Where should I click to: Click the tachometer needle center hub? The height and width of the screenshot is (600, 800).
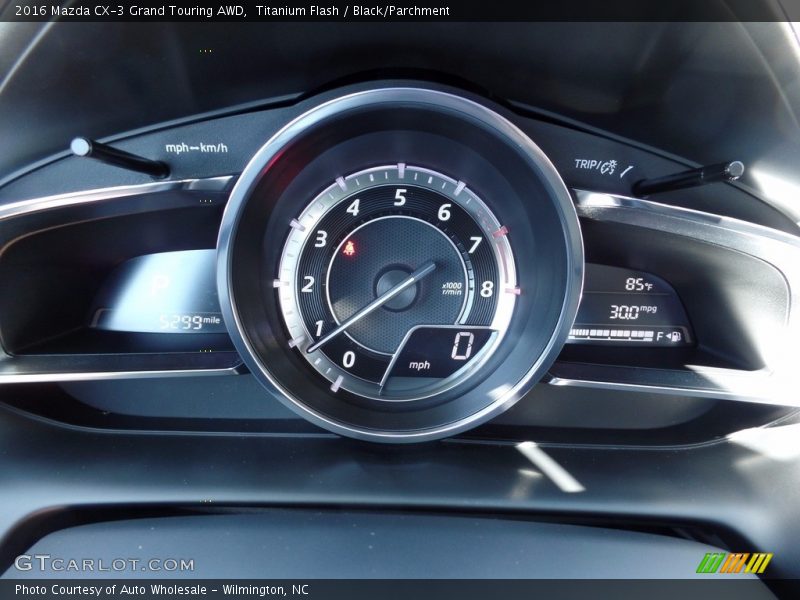[x=397, y=288]
